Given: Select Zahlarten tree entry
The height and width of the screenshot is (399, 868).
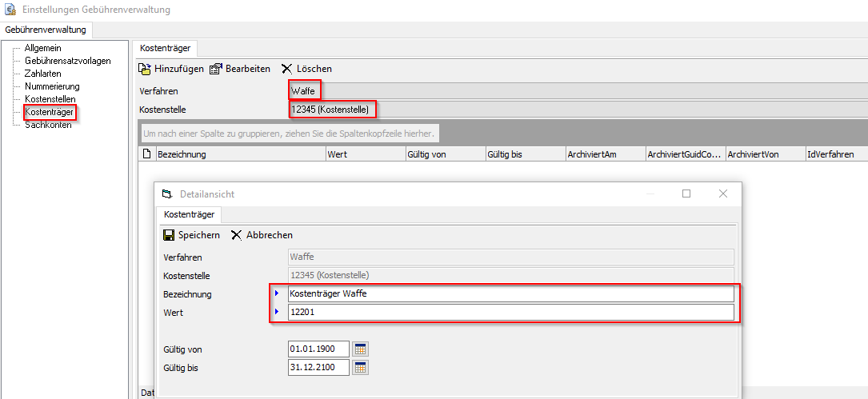Looking at the screenshot, I should tap(42, 74).
